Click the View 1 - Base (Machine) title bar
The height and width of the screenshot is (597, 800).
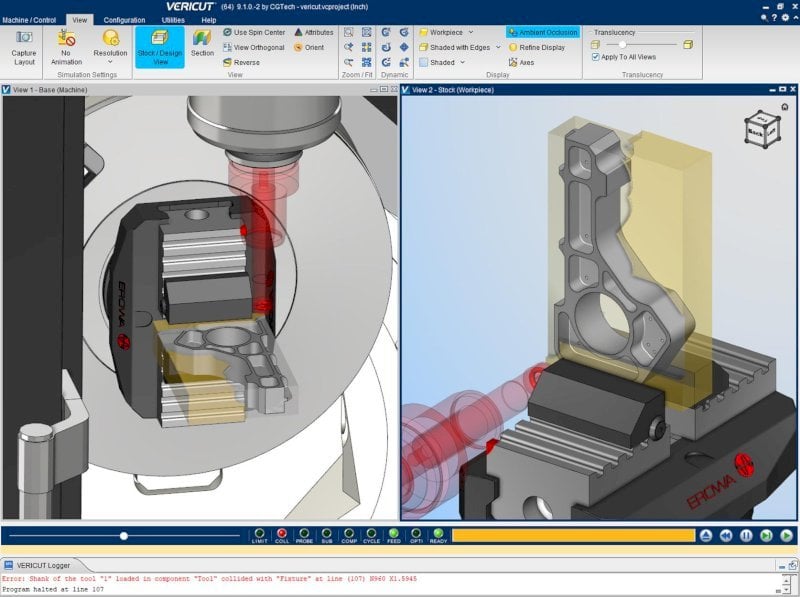(x=199, y=90)
